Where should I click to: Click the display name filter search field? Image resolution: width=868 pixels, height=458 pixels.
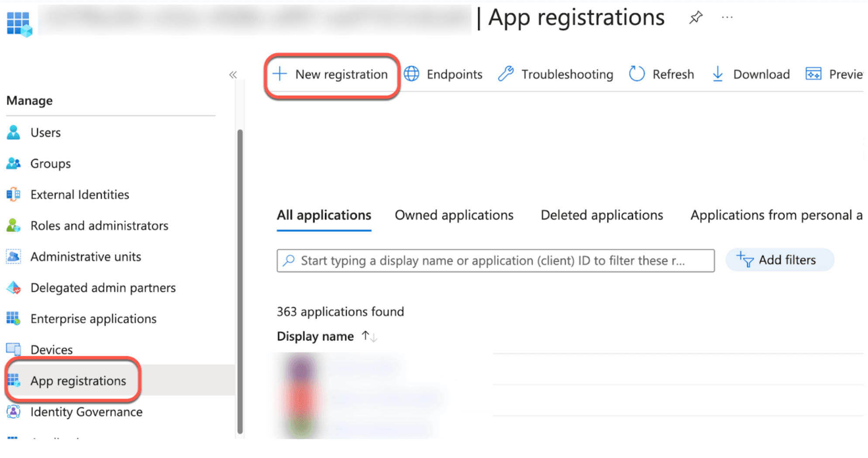[496, 261]
